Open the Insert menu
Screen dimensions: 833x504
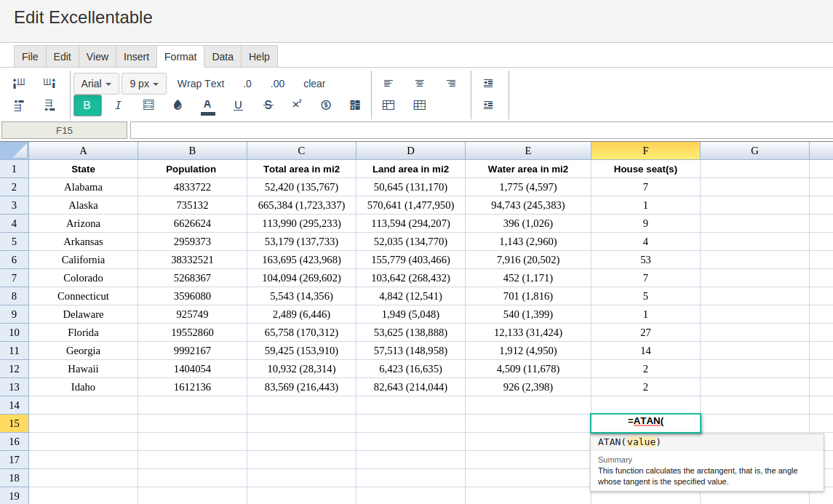(x=137, y=57)
